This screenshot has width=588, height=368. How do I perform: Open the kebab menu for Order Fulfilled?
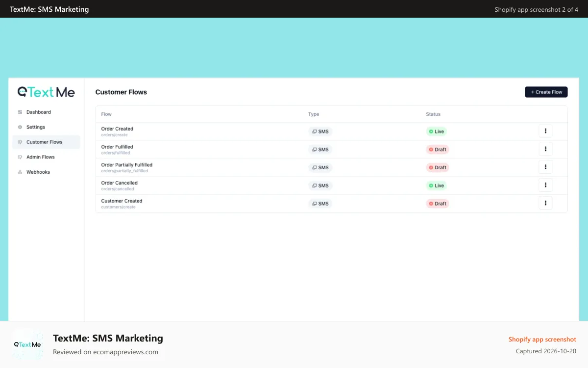click(545, 149)
